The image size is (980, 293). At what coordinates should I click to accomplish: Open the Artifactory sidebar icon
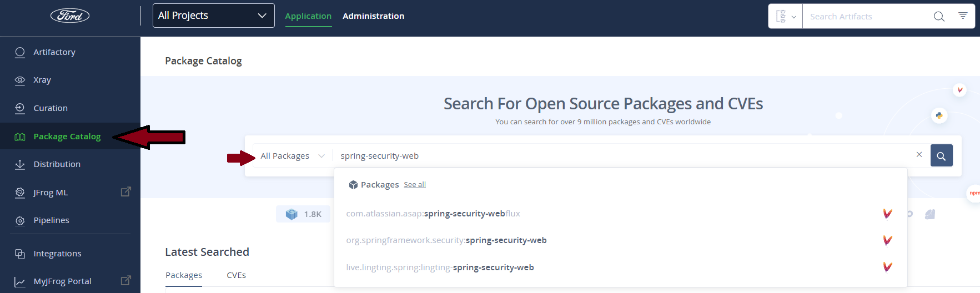(x=20, y=52)
